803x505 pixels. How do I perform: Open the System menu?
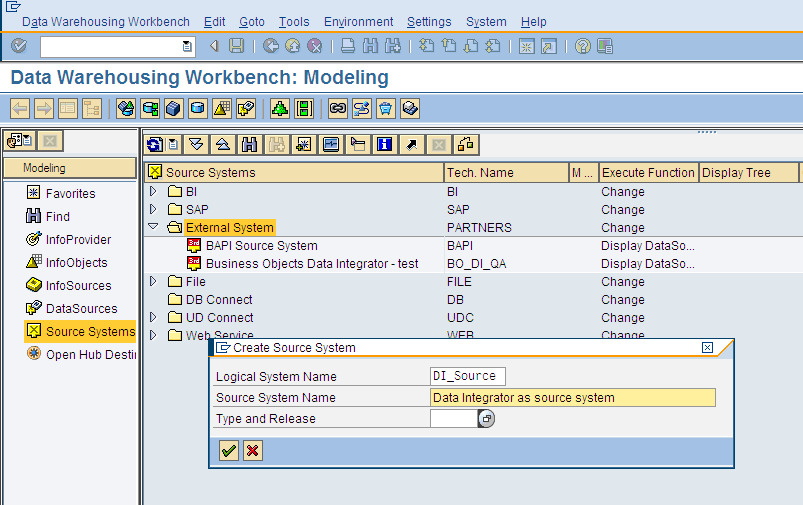point(486,22)
